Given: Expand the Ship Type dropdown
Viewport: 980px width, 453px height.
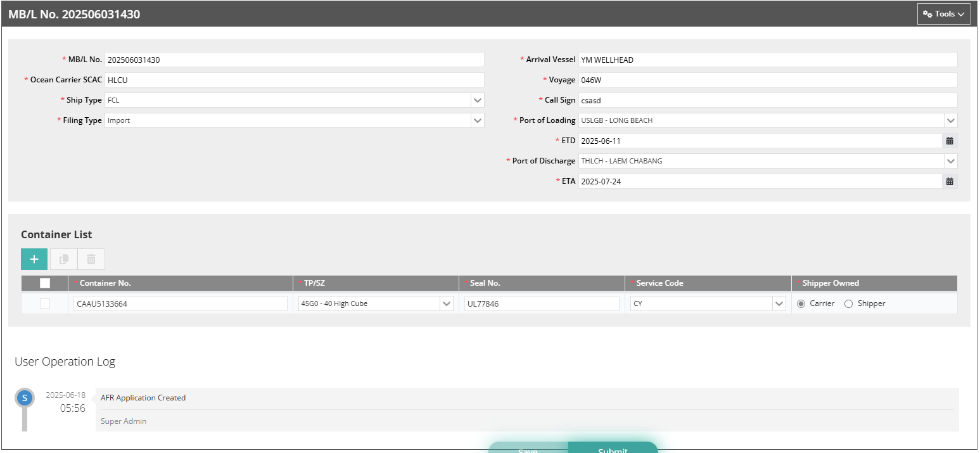Looking at the screenshot, I should [x=477, y=100].
